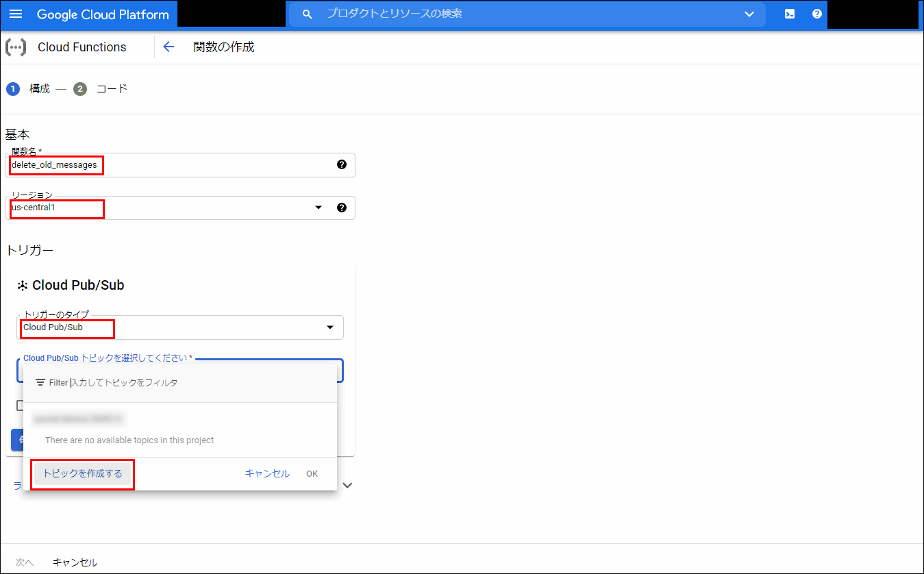
Task: Open Cloud Functions title link
Action: (82, 47)
